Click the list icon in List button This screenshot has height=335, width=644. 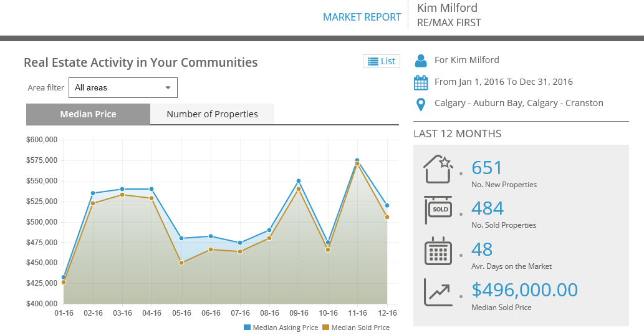click(x=373, y=61)
